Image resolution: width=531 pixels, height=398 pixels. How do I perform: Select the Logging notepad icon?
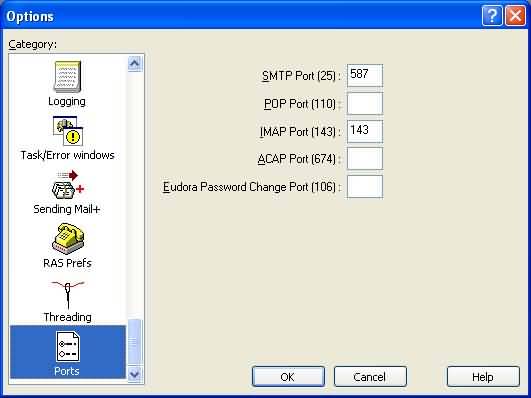coord(68,77)
